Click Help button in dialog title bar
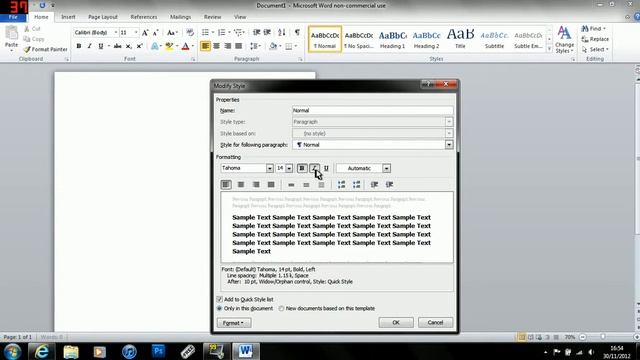 click(x=427, y=84)
